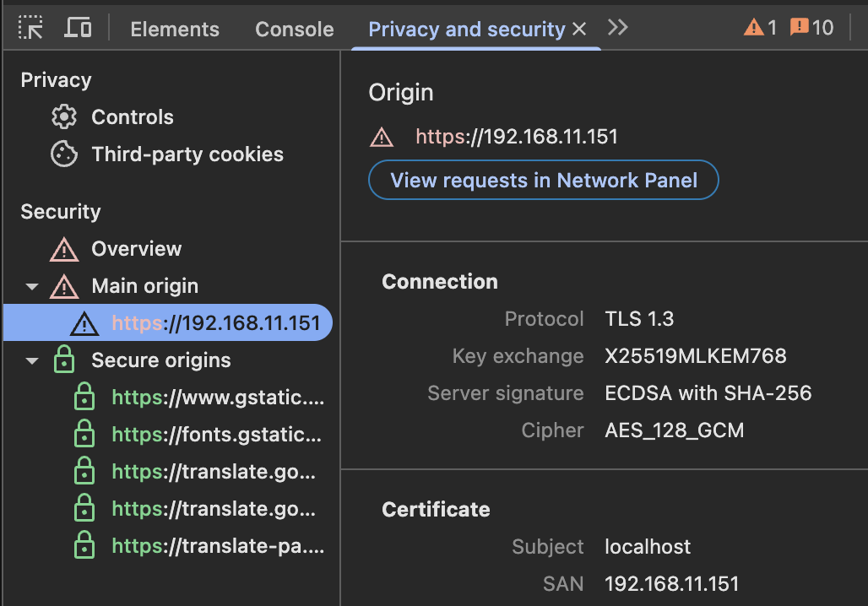Click the warning icon beside the Origin URL
Viewport: 868px width, 606px height.
(382, 137)
